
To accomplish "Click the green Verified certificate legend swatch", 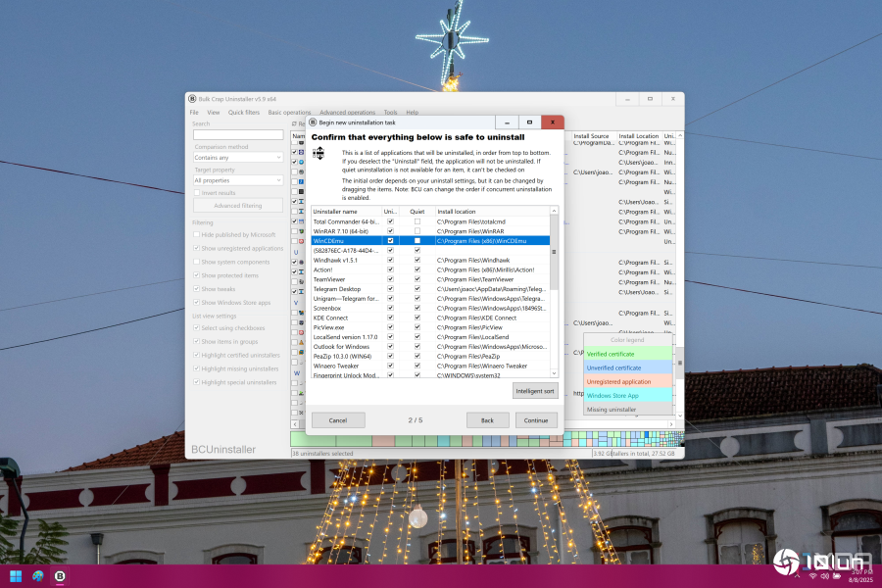I will [x=628, y=354].
